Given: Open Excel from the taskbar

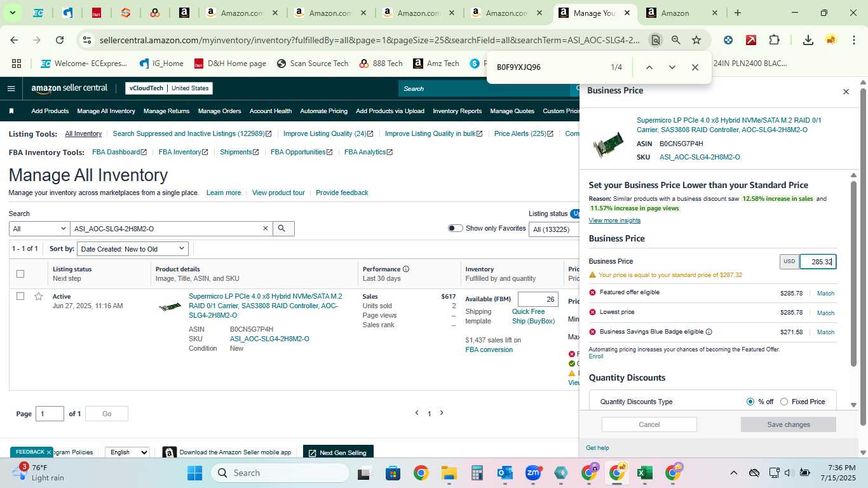Looking at the screenshot, I should click(644, 473).
